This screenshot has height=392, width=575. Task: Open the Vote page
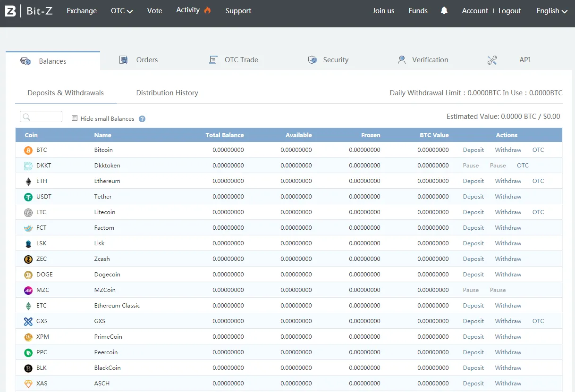155,11
